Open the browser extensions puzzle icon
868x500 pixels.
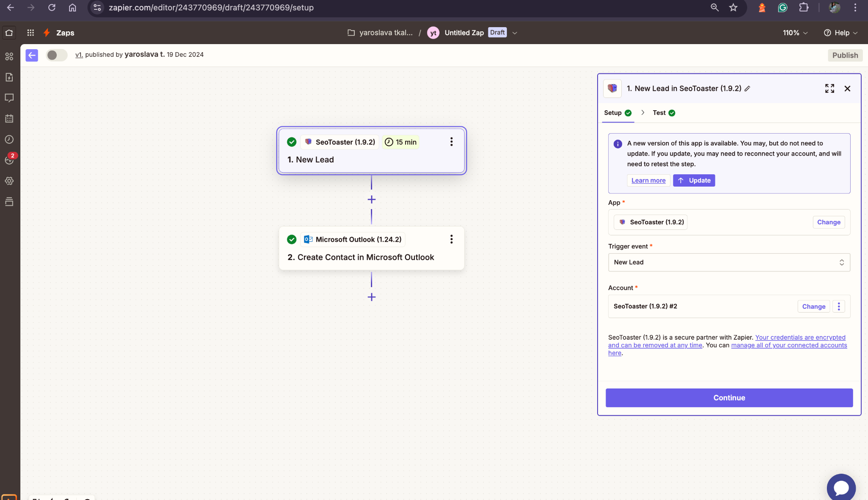(x=804, y=8)
